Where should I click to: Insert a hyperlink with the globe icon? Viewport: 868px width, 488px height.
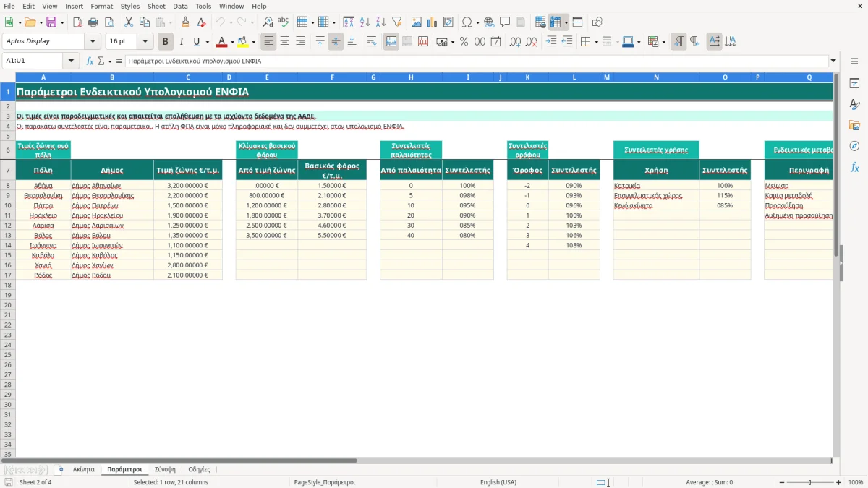point(489,22)
